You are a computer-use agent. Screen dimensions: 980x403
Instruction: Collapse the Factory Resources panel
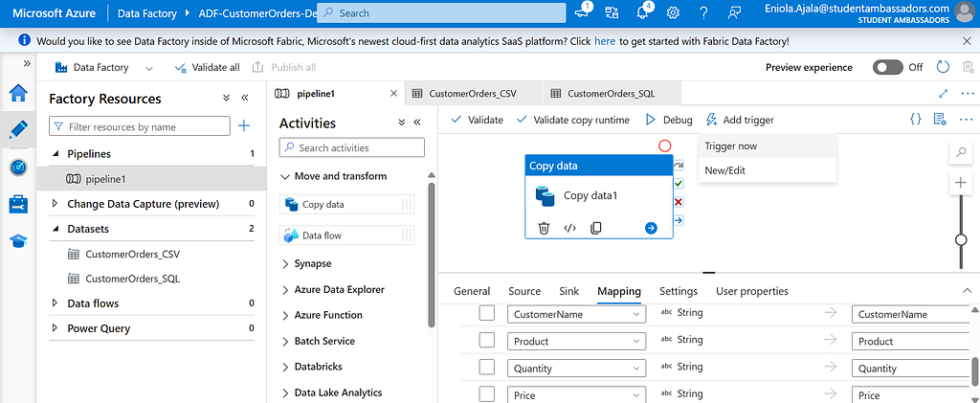point(245,98)
